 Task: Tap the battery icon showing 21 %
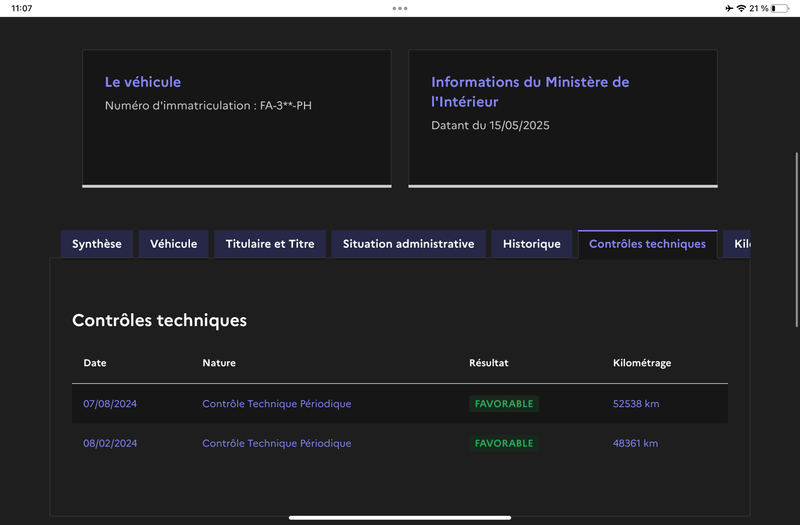tap(780, 8)
